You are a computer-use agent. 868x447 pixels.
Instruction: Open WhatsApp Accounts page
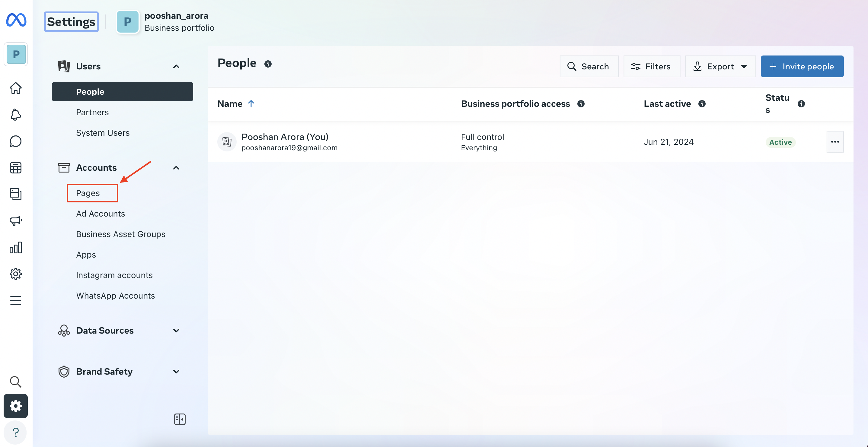115,296
